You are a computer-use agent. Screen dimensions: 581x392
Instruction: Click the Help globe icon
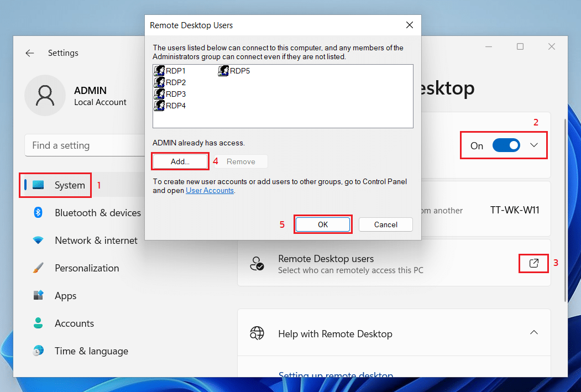(x=257, y=333)
